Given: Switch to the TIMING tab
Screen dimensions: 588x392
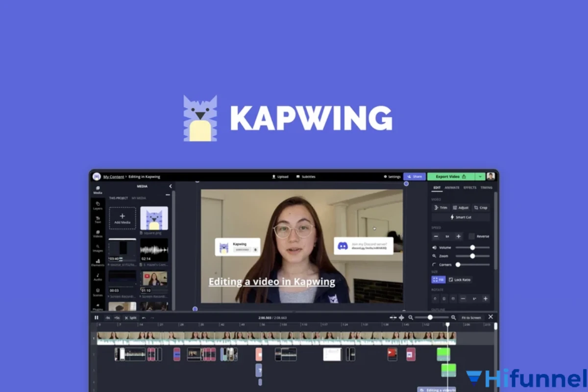Looking at the screenshot, I should coord(486,187).
